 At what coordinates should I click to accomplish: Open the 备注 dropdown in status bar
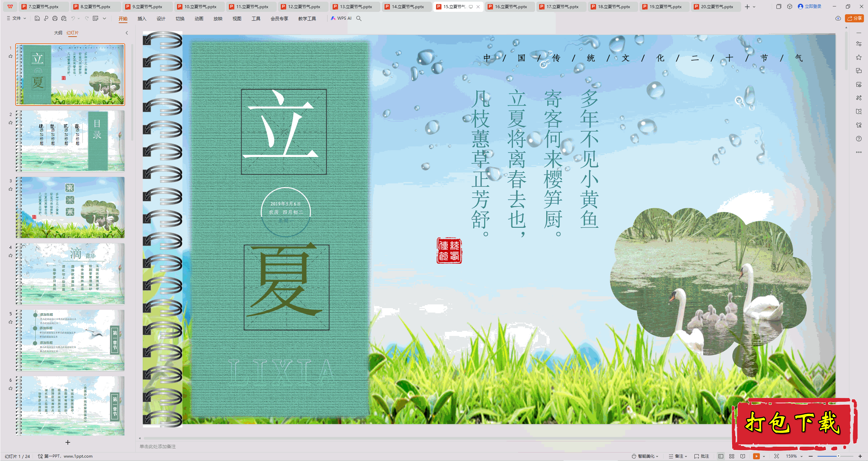[678, 456]
